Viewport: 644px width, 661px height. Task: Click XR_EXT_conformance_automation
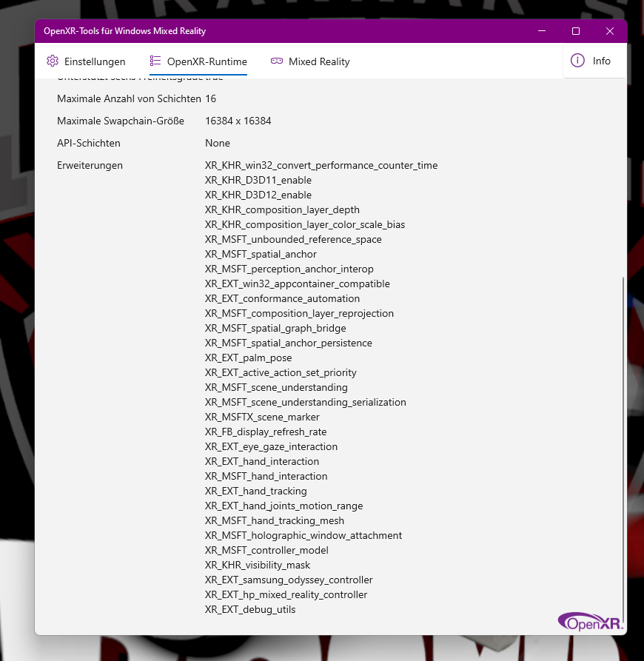(x=282, y=298)
